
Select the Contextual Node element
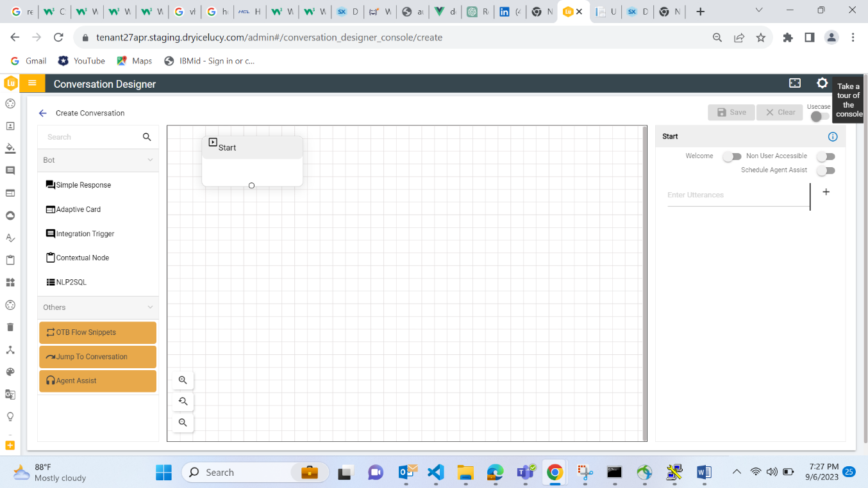point(82,257)
